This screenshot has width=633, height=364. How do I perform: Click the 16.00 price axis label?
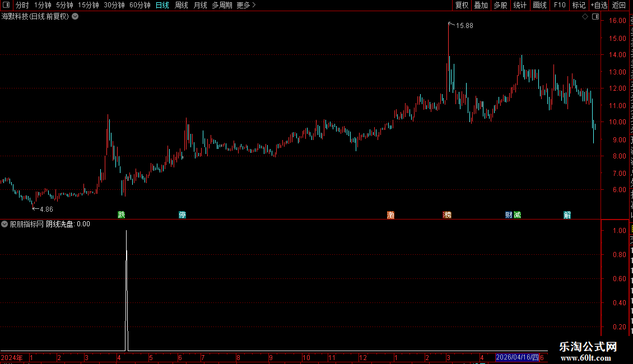[x=617, y=21]
